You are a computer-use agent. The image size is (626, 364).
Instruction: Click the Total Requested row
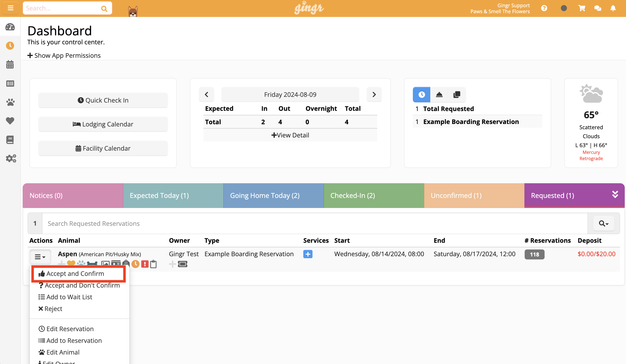(x=477, y=109)
